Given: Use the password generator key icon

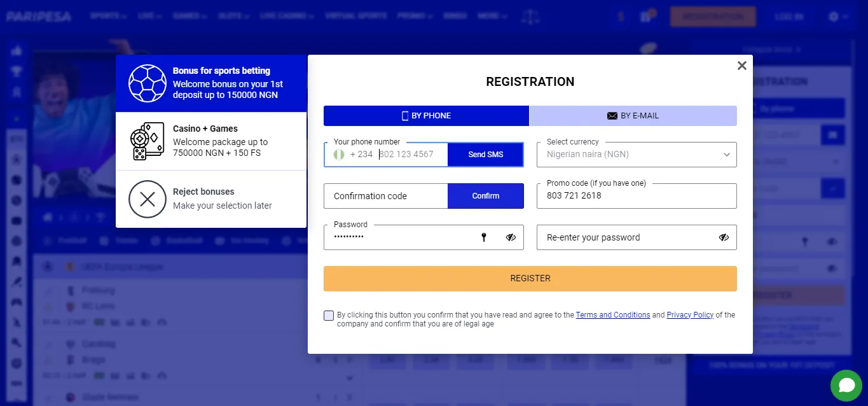Looking at the screenshot, I should point(484,237).
